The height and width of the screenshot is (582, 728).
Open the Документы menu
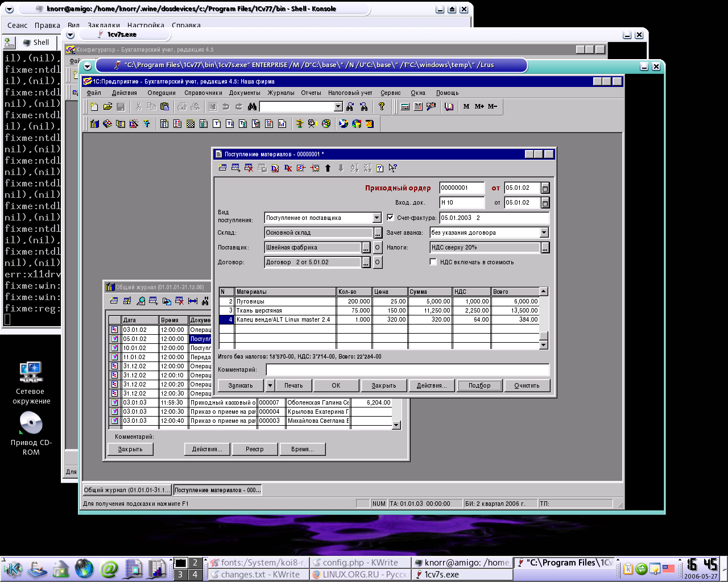(x=245, y=93)
